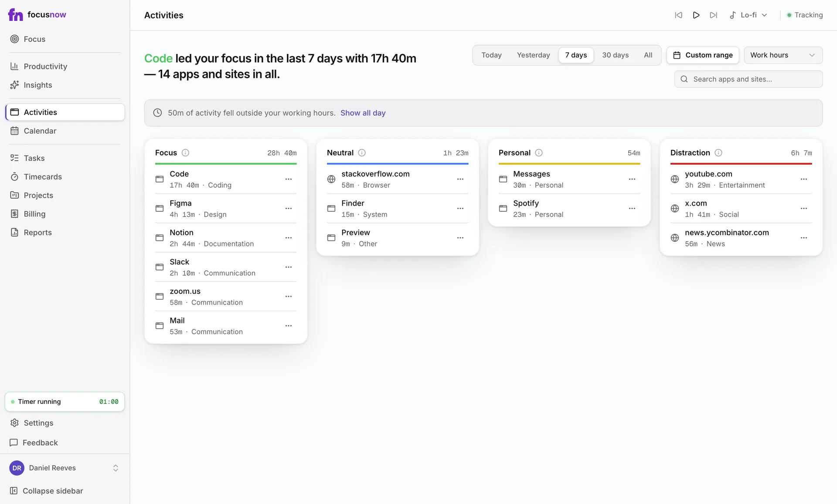The width and height of the screenshot is (837, 504).
Task: Show info for Focus category
Action: tap(185, 153)
